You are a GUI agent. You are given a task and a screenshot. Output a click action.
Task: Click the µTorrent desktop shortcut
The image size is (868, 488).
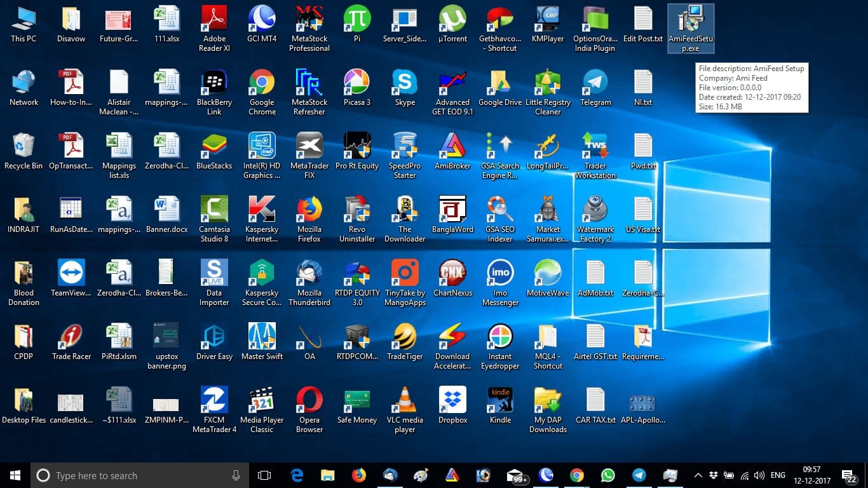click(x=452, y=24)
